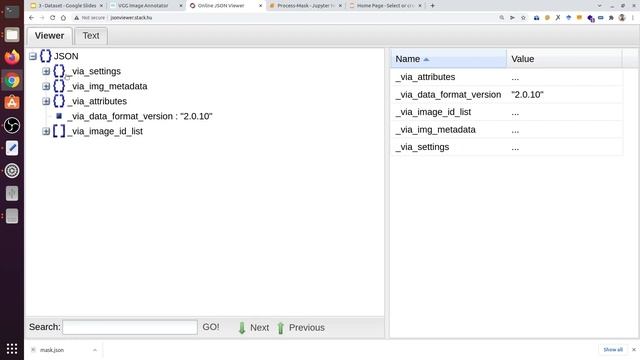The image size is (640, 360).
Task: Click the _via_data_format_version value bullet icon
Action: pos(59,116)
